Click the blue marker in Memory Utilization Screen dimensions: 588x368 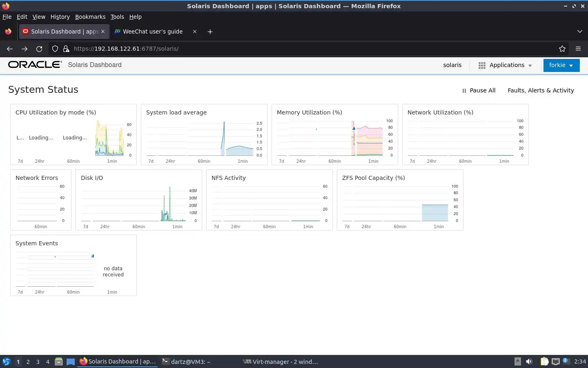tap(354, 128)
